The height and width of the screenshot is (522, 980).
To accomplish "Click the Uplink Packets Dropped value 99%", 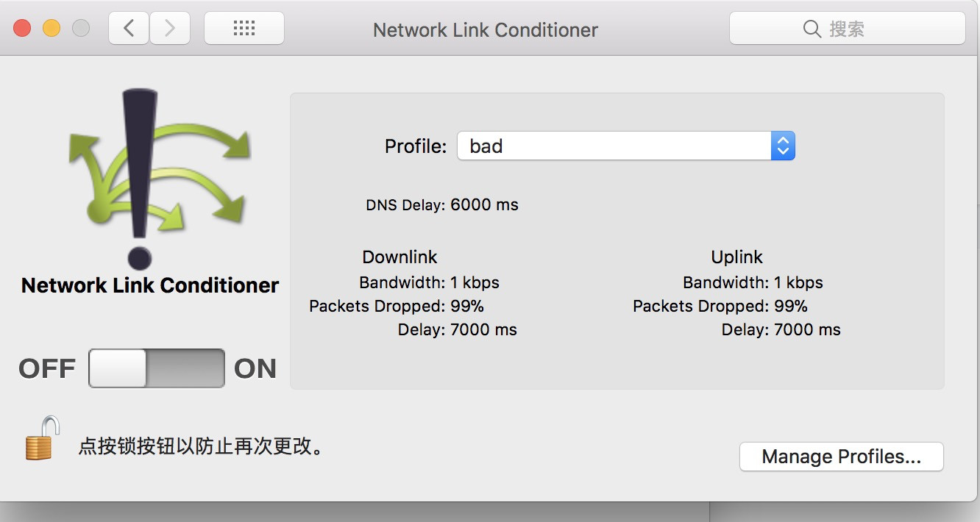I will (x=791, y=306).
